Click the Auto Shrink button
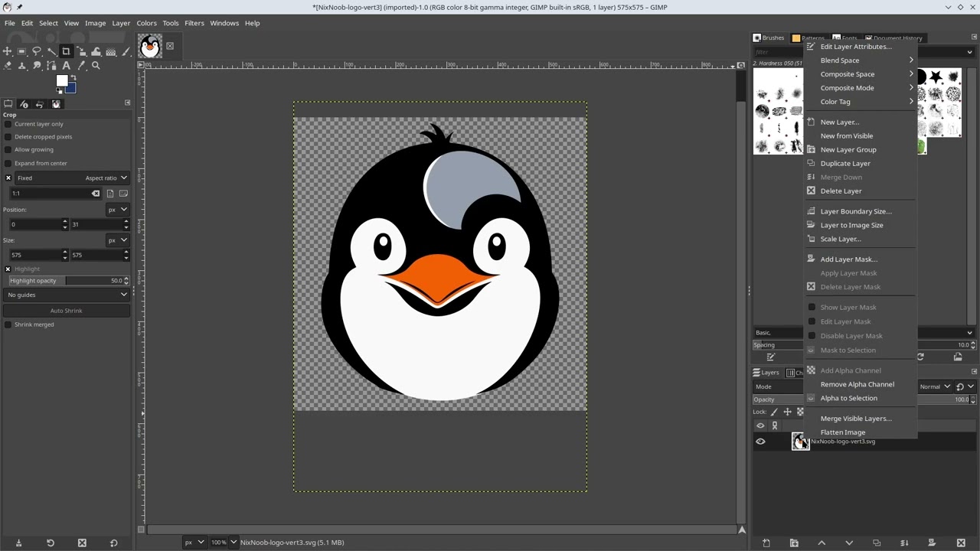 (66, 311)
